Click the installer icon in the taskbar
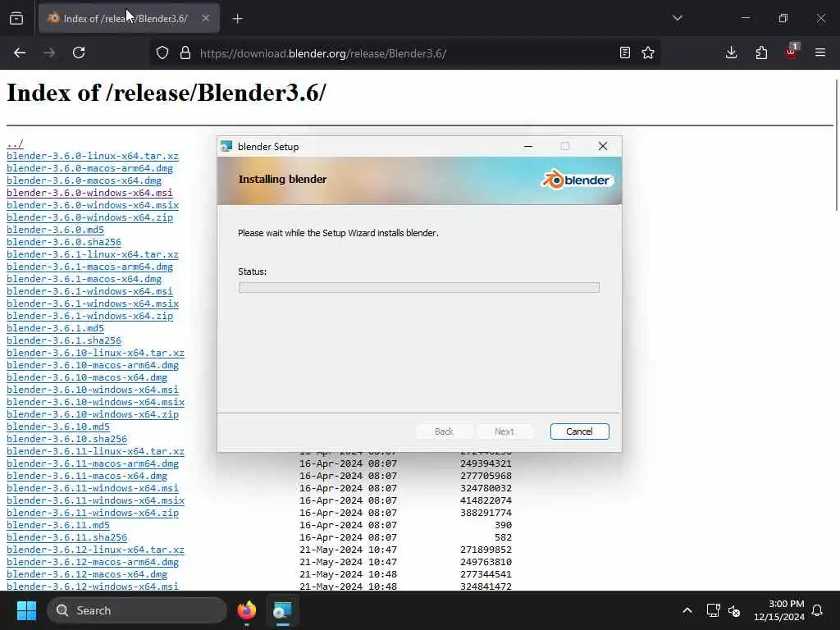840x630 pixels. pyautogui.click(x=282, y=610)
